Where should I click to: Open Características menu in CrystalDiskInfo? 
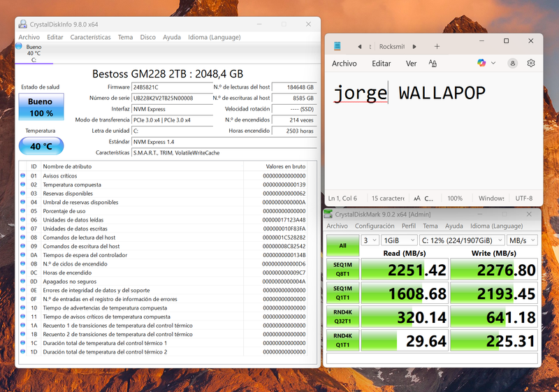click(x=91, y=37)
